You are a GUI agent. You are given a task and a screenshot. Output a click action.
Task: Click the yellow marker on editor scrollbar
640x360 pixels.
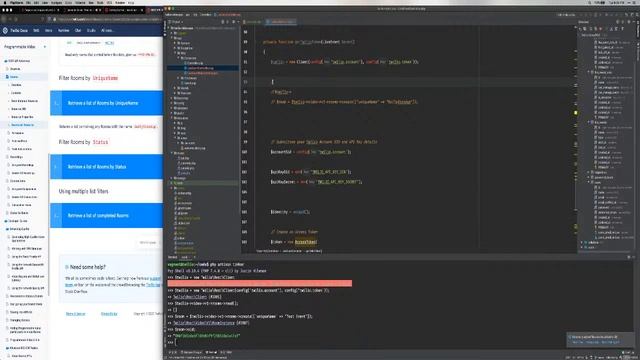(x=576, y=113)
